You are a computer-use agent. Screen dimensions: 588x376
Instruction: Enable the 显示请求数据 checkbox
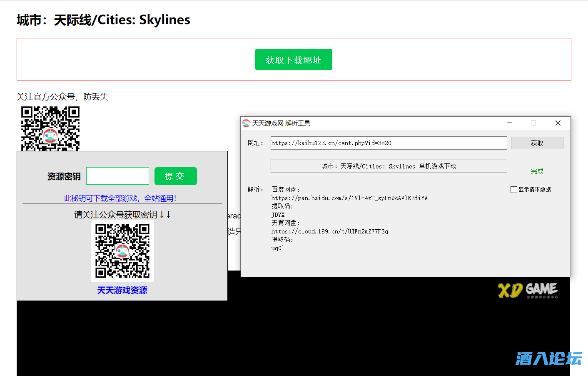point(514,190)
